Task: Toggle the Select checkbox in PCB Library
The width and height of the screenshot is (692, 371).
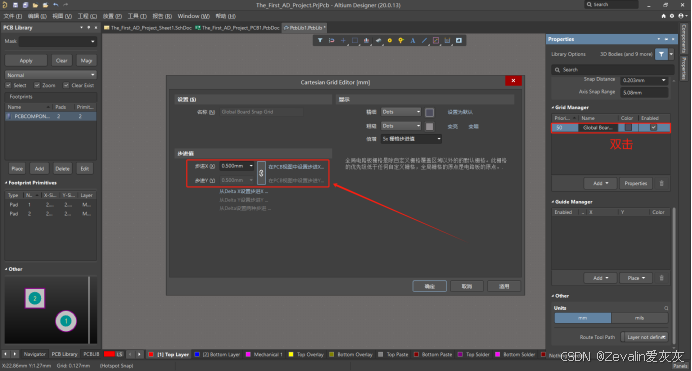Action: [x=8, y=85]
